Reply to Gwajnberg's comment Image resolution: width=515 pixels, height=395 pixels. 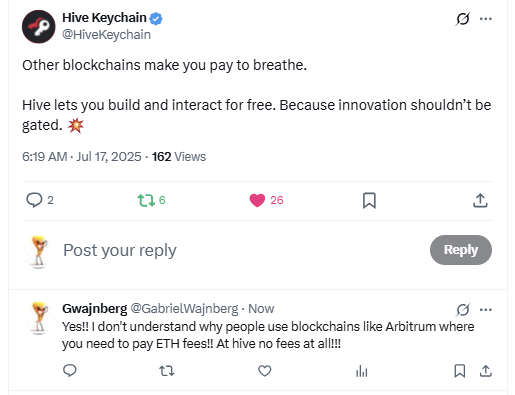point(70,370)
